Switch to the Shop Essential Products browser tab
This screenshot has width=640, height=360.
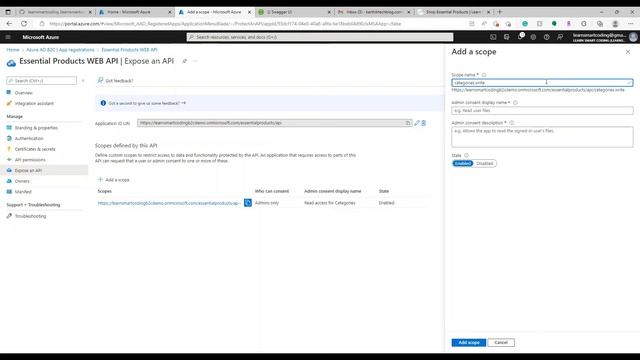coord(453,12)
